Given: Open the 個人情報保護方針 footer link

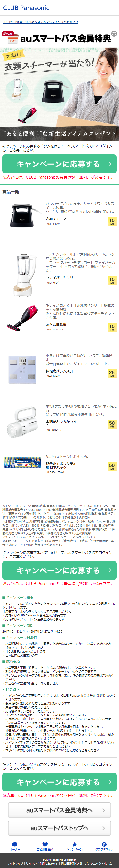Looking at the screenshot, I should click(x=71, y=864).
